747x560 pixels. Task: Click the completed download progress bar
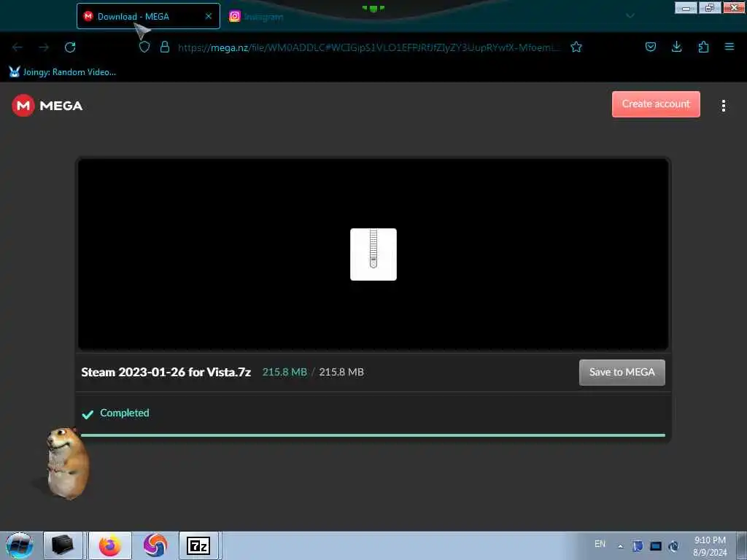(x=373, y=435)
